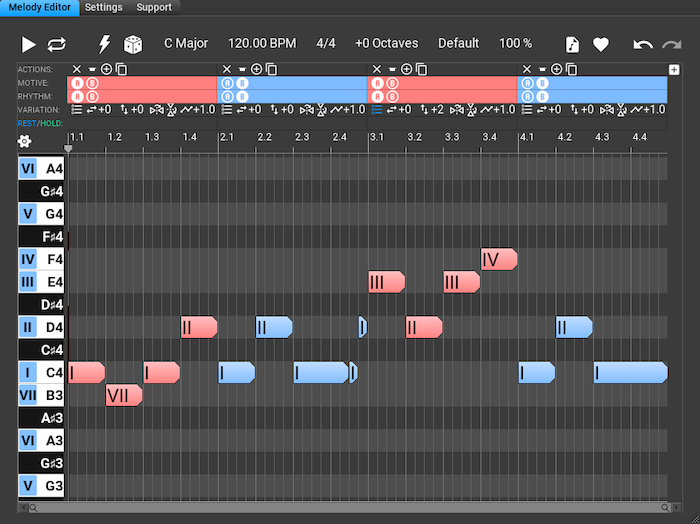Click the lightning bolt generate icon
The height and width of the screenshot is (524, 700).
[103, 44]
